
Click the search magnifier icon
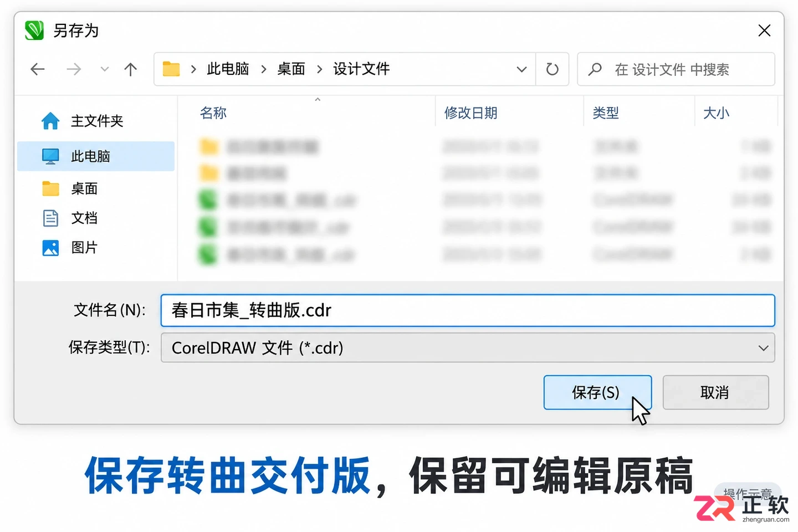pyautogui.click(x=595, y=69)
